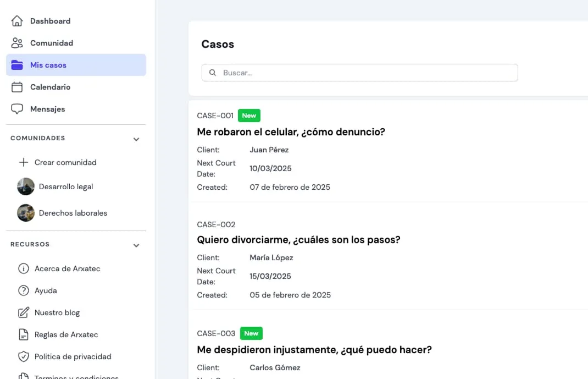
Task: Click the Casos page heading
Action: pyautogui.click(x=218, y=44)
